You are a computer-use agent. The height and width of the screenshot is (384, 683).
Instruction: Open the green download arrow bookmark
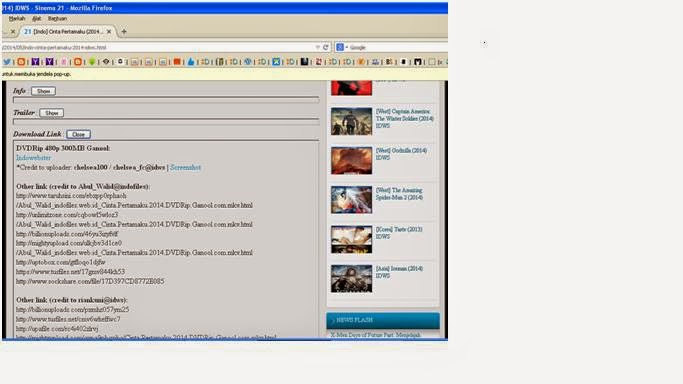(92, 62)
